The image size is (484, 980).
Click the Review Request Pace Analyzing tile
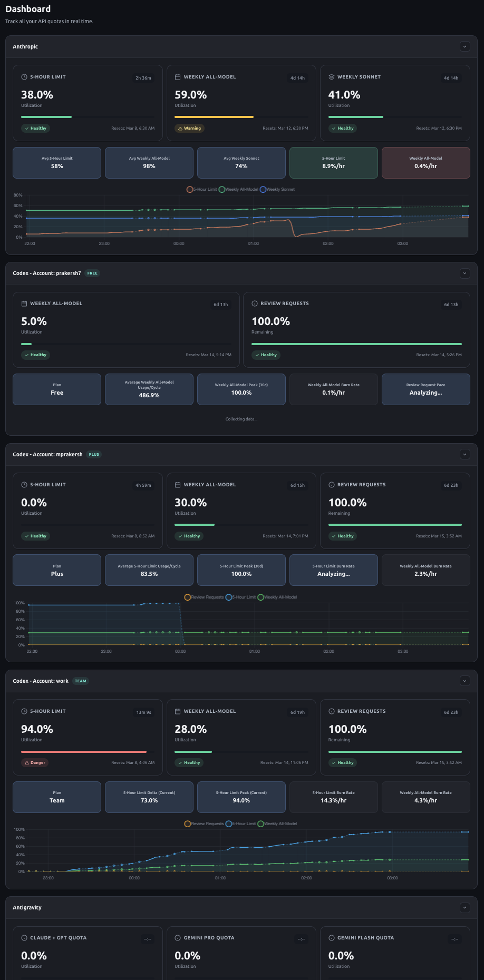(x=426, y=389)
